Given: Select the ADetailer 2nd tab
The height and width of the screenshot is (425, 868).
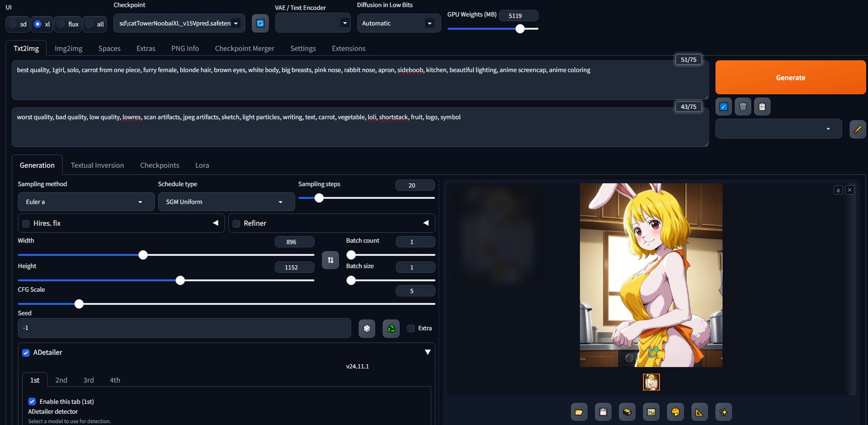Looking at the screenshot, I should pyautogui.click(x=61, y=380).
